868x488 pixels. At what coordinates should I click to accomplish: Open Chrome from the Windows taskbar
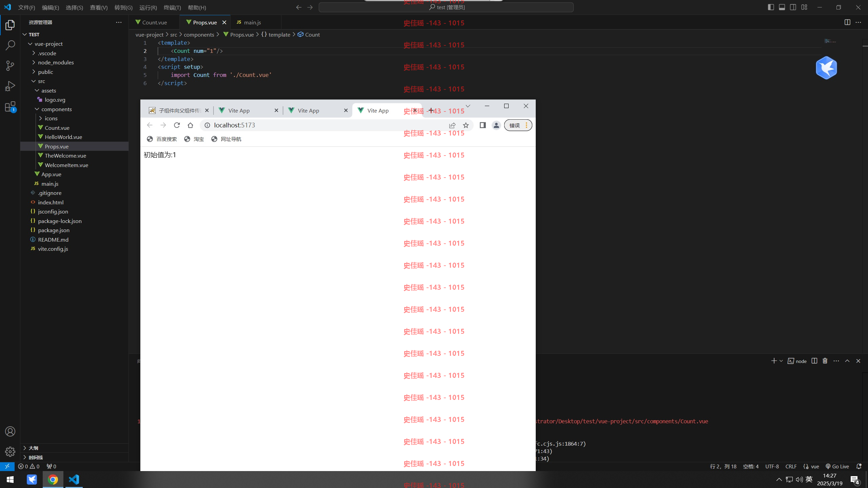tap(53, 480)
